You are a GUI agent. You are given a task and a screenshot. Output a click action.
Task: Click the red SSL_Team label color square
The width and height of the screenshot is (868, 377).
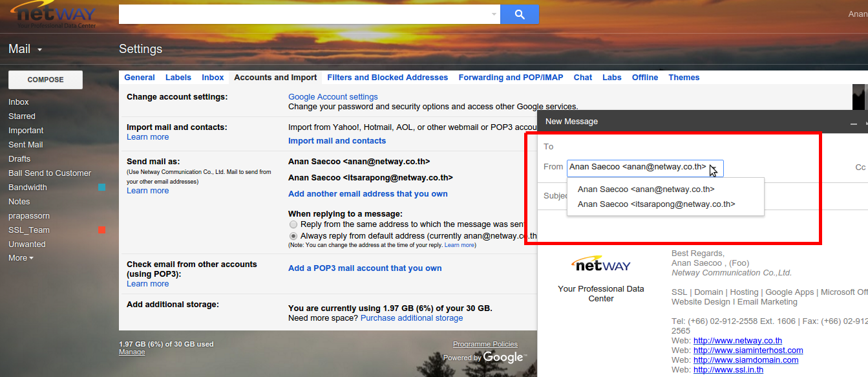[101, 230]
